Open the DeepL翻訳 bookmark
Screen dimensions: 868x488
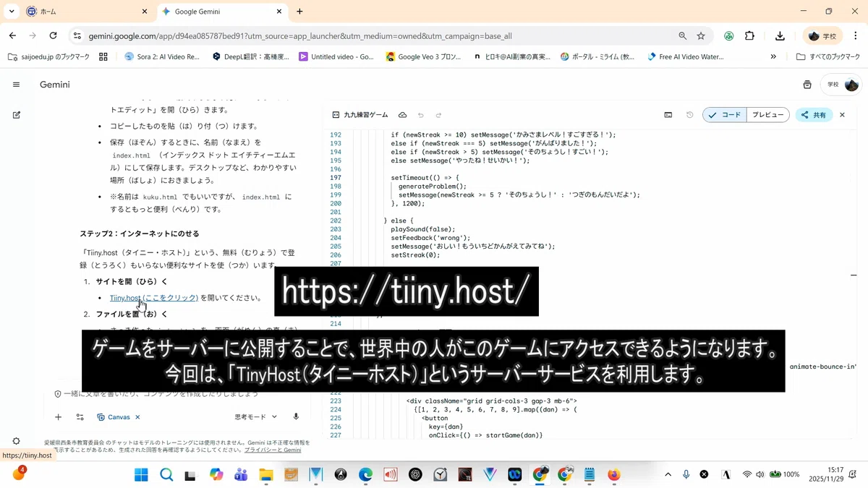coord(250,56)
